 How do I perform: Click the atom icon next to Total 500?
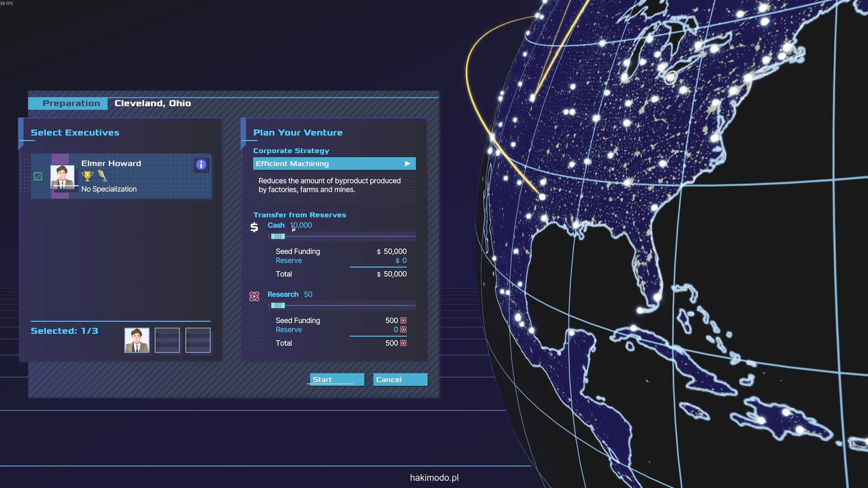pyautogui.click(x=403, y=343)
